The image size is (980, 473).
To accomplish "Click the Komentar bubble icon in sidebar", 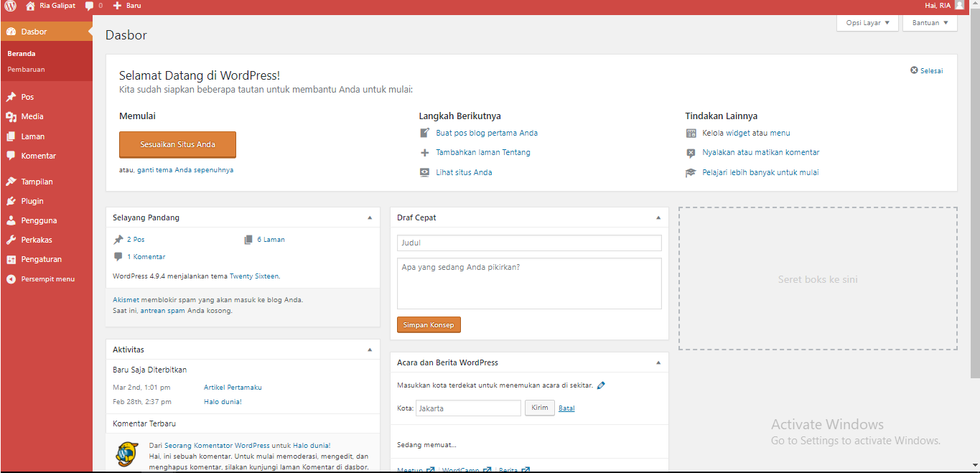I will click(11, 156).
